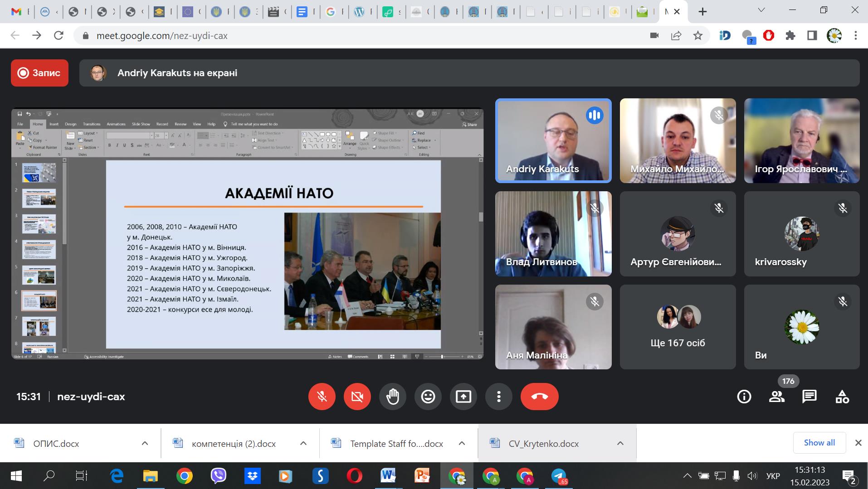
Task: Click camera permission icon in address bar
Action: tap(654, 35)
